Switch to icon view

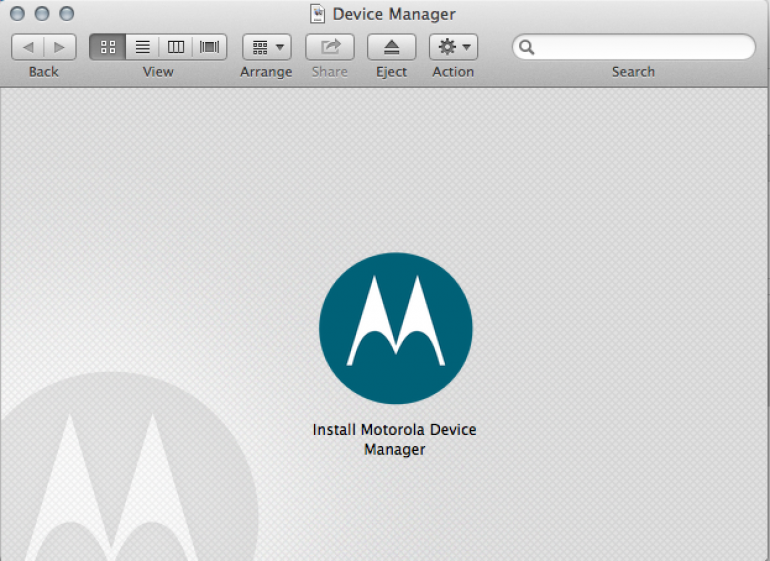tap(108, 47)
